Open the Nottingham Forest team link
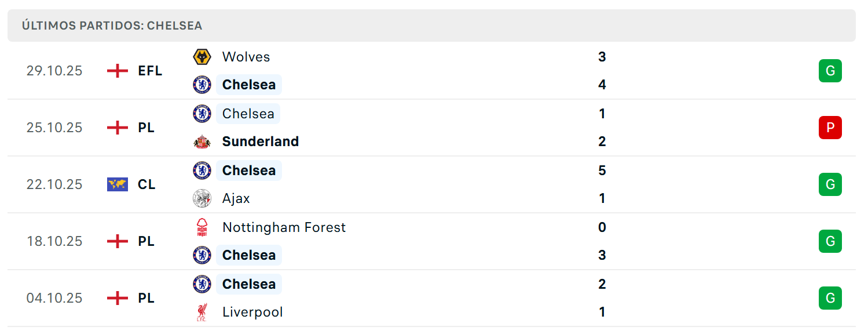This screenshot has height=334, width=868. pos(284,227)
